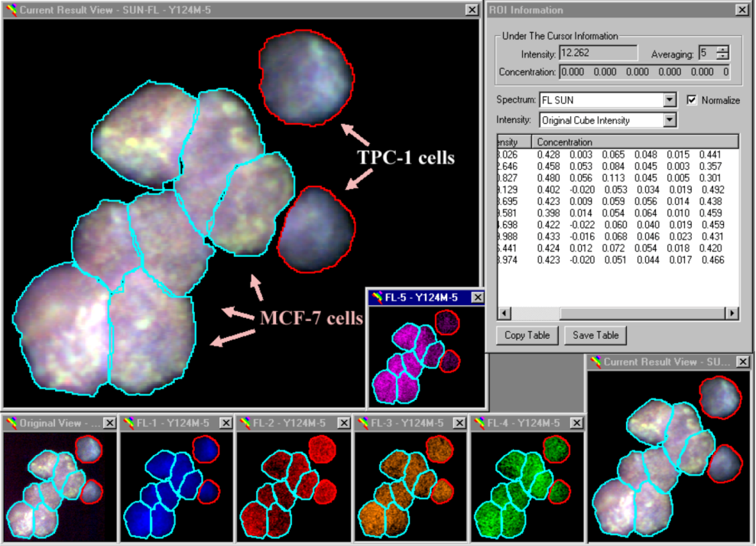Click the FL-4 - Y124M-5 window icon
This screenshot has height=546, width=756.
coord(478,422)
